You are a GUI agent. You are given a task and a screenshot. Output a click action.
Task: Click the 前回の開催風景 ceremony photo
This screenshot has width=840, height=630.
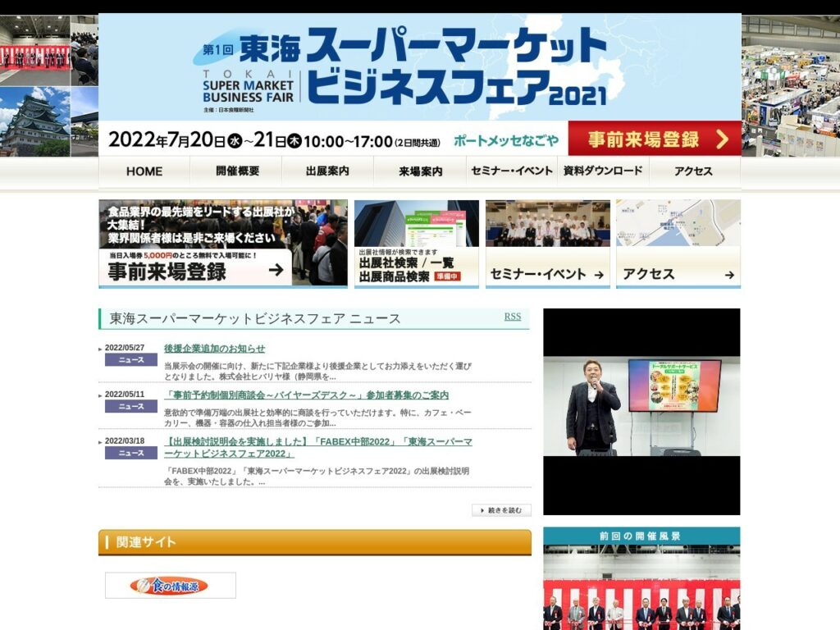pyautogui.click(x=641, y=587)
